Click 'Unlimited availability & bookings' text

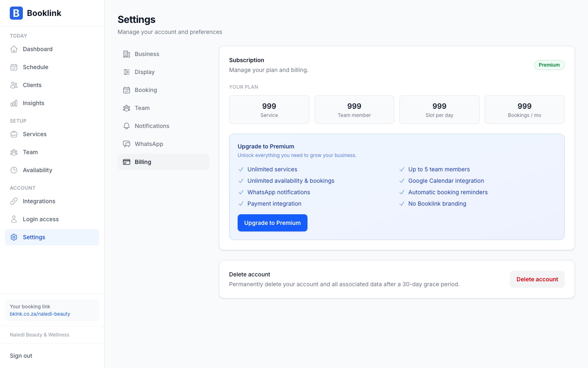[291, 181]
